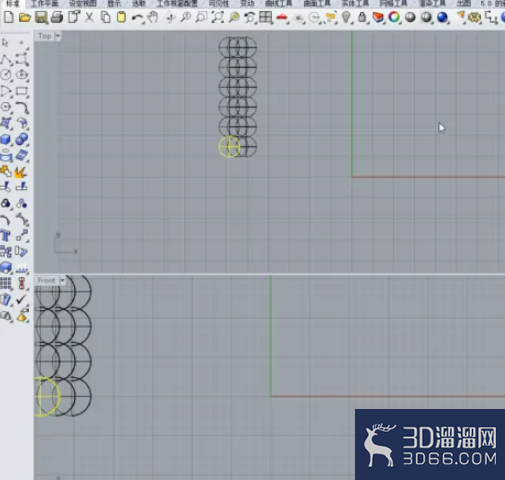The image size is (505, 480).
Task: Undo the last view change
Action: [249, 18]
